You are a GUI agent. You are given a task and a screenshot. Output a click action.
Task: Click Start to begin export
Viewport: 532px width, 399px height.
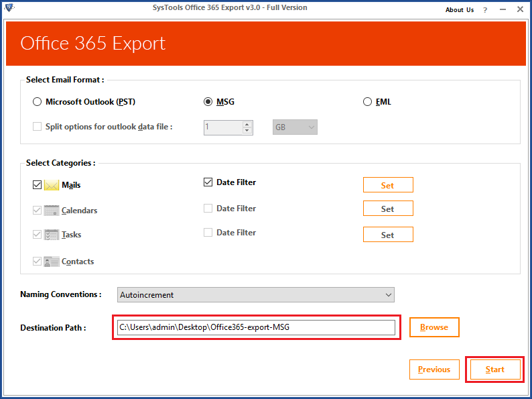coord(495,369)
